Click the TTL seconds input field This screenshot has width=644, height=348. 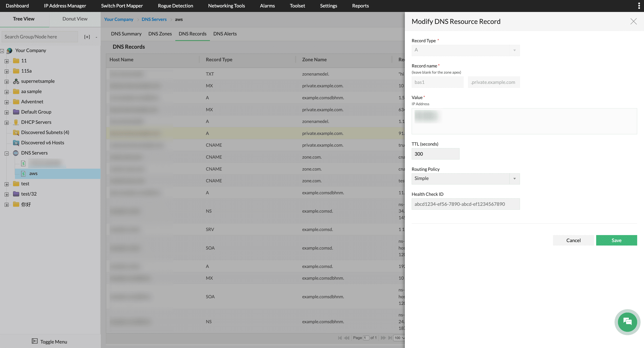pos(435,154)
